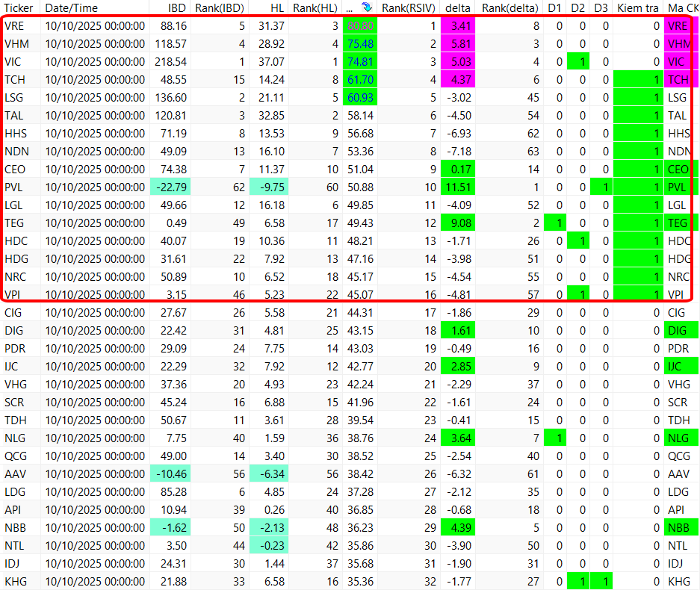The width and height of the screenshot is (700, 590).
Task: Sort by the Kiem tra column header
Action: coord(638,8)
